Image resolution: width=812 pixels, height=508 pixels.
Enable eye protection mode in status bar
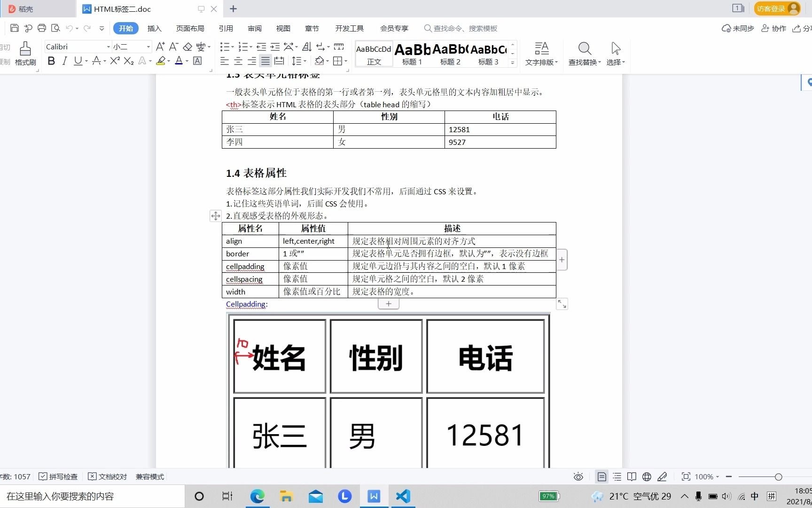pos(578,476)
